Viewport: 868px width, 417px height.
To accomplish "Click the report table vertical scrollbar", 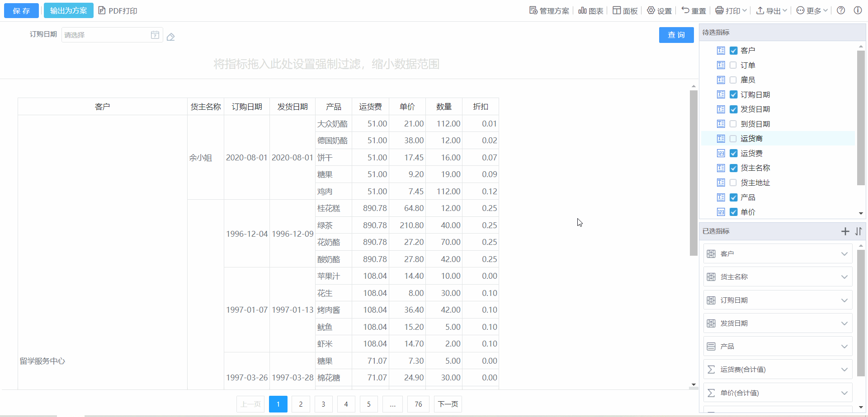I will [x=693, y=172].
